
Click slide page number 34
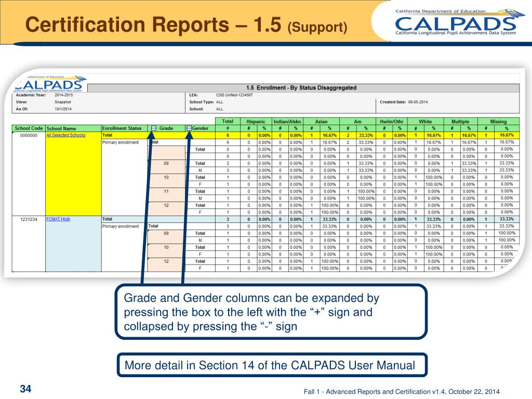(x=25, y=389)
